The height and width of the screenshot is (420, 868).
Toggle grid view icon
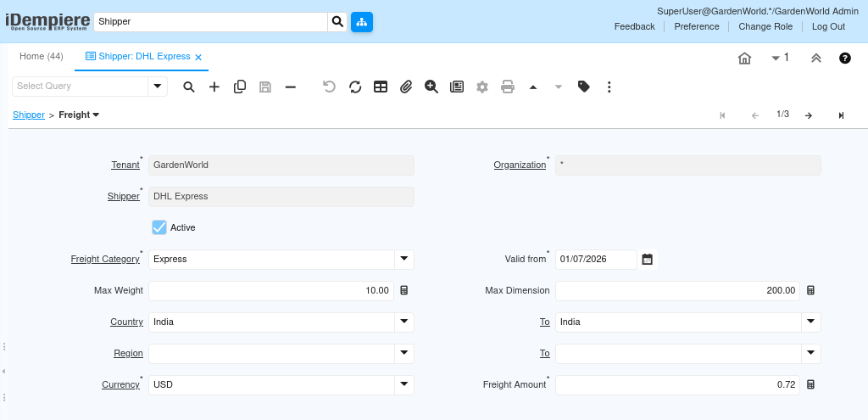[x=381, y=87]
